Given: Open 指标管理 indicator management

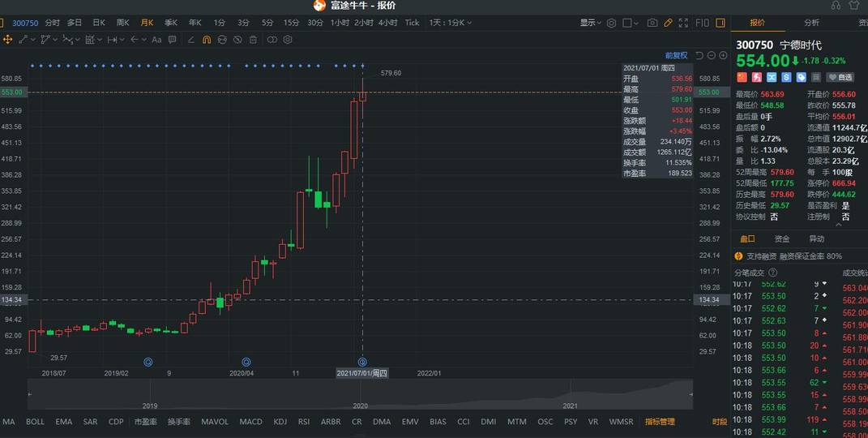Looking at the screenshot, I should 660,422.
